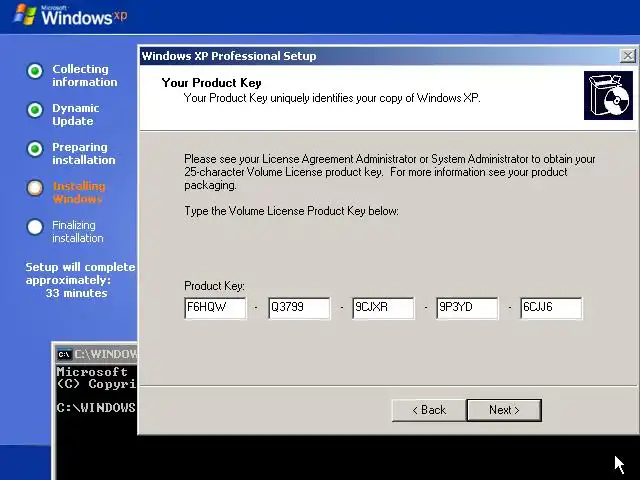This screenshot has height=480, width=640.
Task: Select the fourth product key field 9P3YD
Action: click(467, 308)
